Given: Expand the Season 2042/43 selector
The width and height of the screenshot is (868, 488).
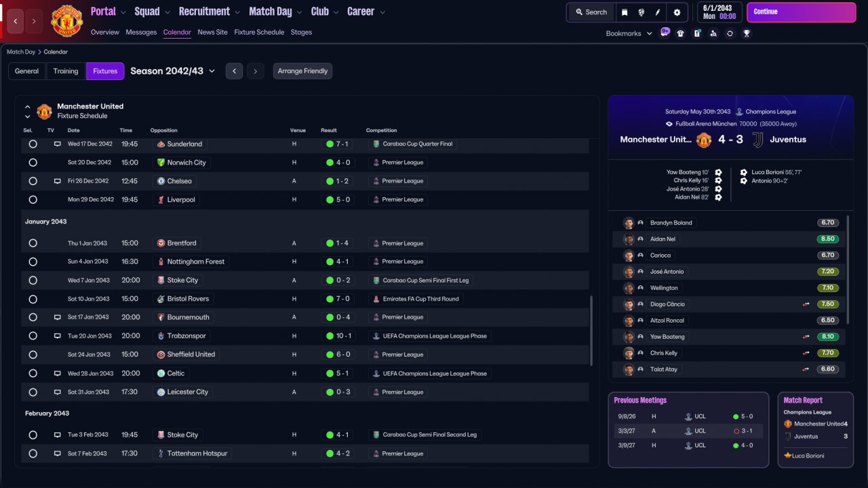Looking at the screenshot, I should pyautogui.click(x=172, y=71).
